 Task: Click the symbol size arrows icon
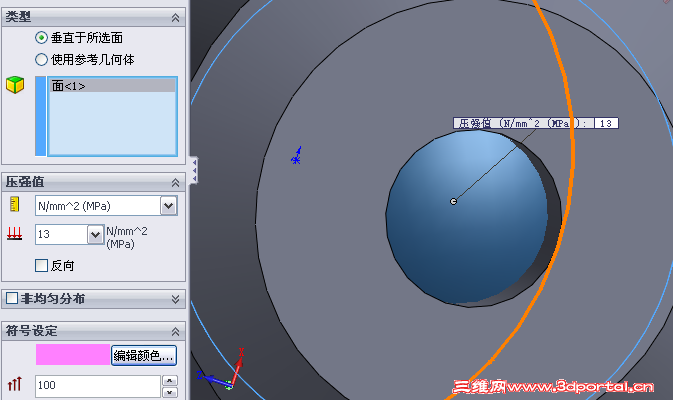point(15,384)
